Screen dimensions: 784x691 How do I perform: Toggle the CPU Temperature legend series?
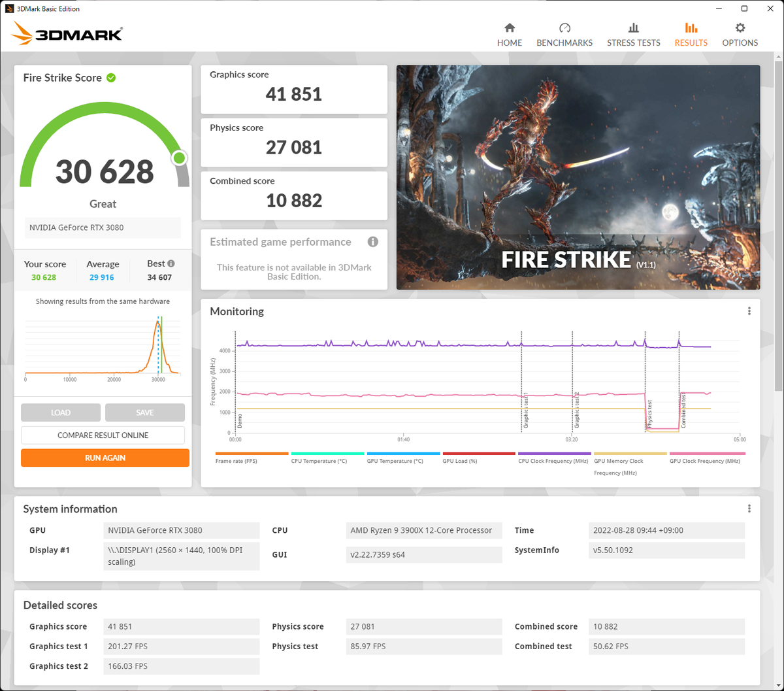click(327, 458)
